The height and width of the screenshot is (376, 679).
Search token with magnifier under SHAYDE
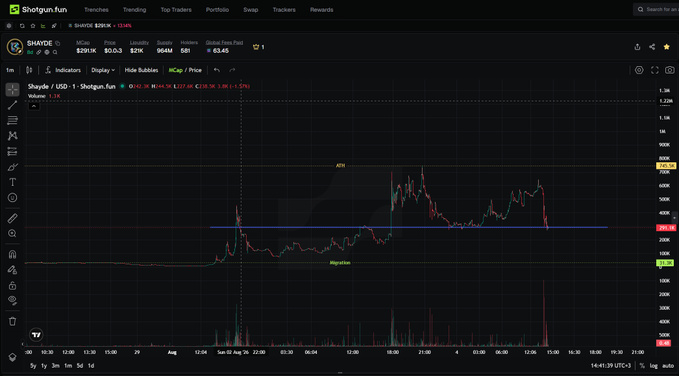[55, 52]
